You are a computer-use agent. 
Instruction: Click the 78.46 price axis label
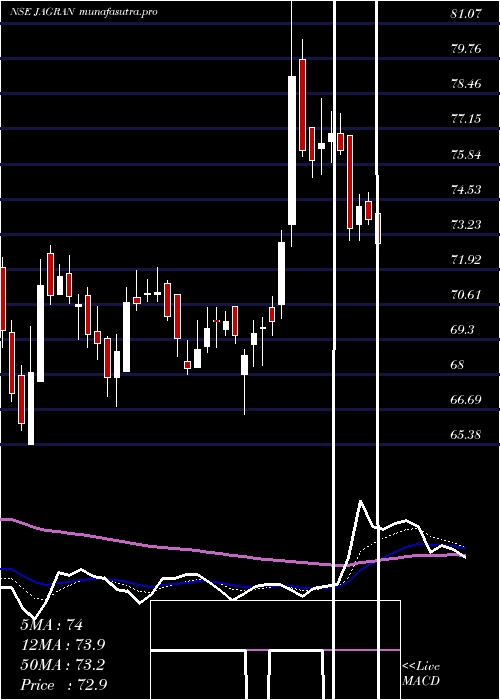466,83
